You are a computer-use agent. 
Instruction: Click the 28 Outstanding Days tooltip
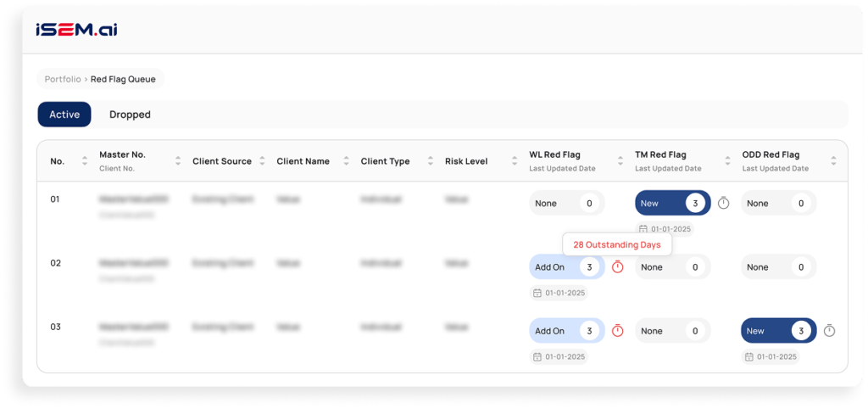pos(616,244)
